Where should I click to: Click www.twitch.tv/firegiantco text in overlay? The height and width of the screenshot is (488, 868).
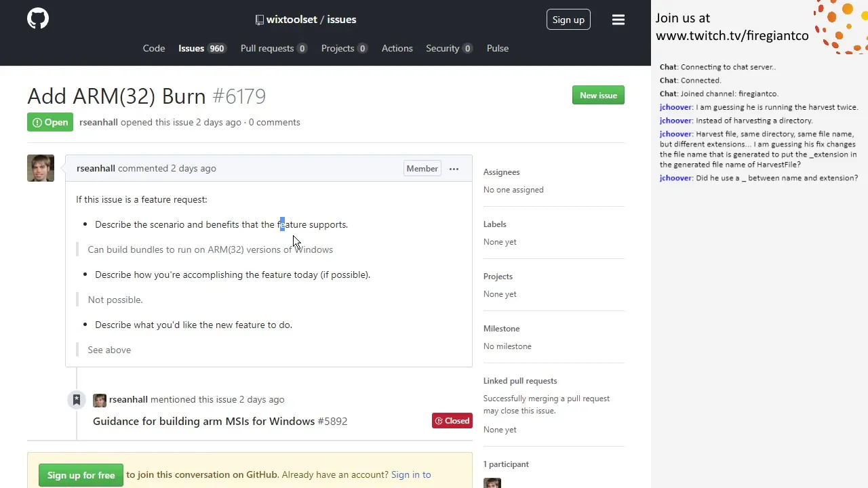732,36
